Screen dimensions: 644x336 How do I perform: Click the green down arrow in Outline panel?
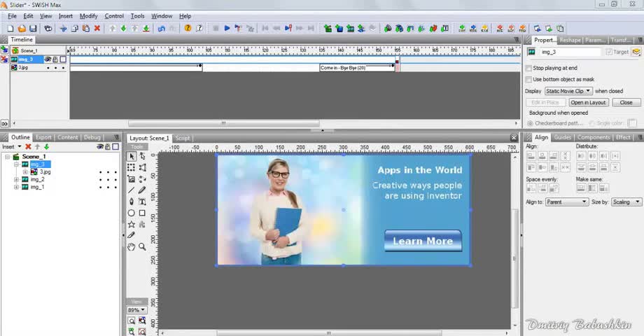[46, 146]
